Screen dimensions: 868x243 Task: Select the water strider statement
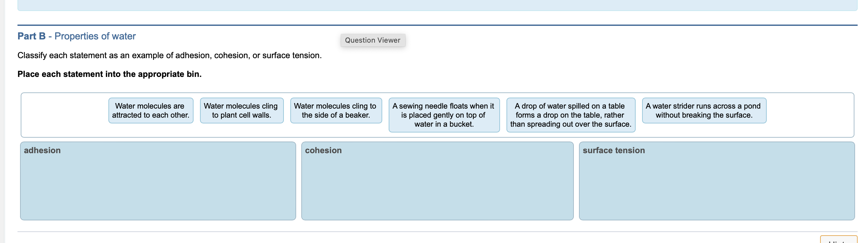(704, 111)
